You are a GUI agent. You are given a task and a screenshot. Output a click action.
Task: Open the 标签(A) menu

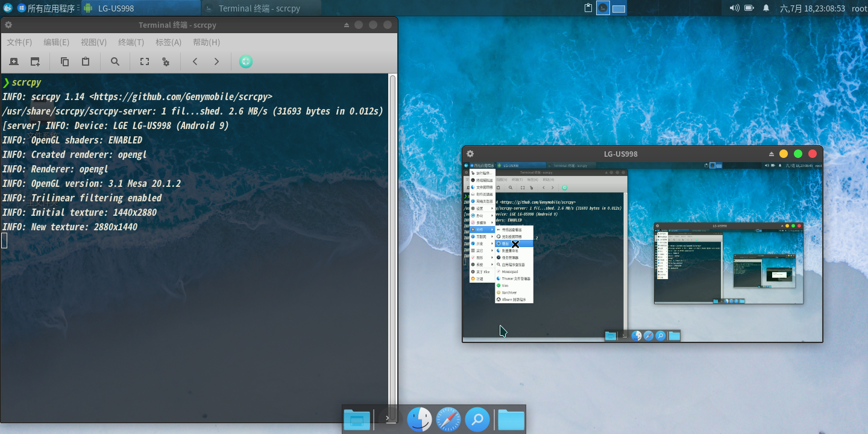(168, 42)
